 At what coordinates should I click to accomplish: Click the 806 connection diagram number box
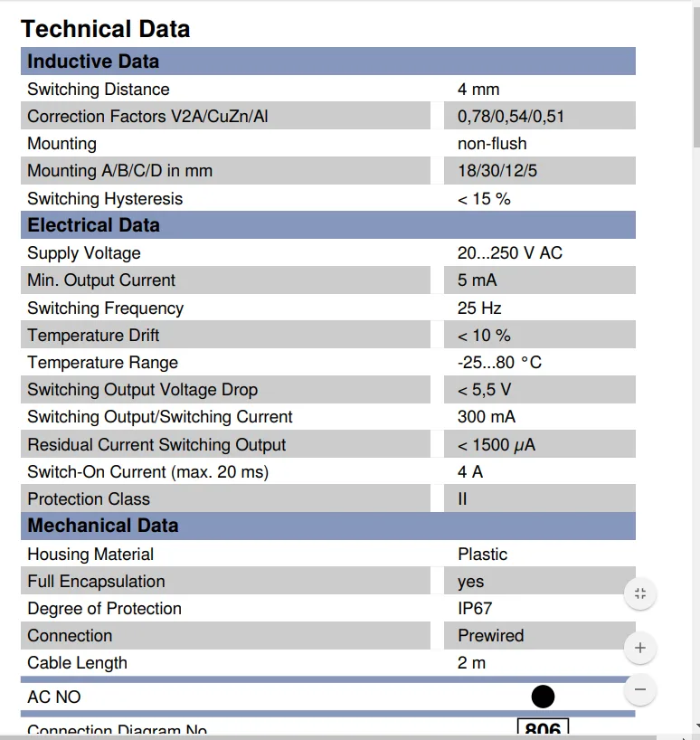[x=543, y=728]
